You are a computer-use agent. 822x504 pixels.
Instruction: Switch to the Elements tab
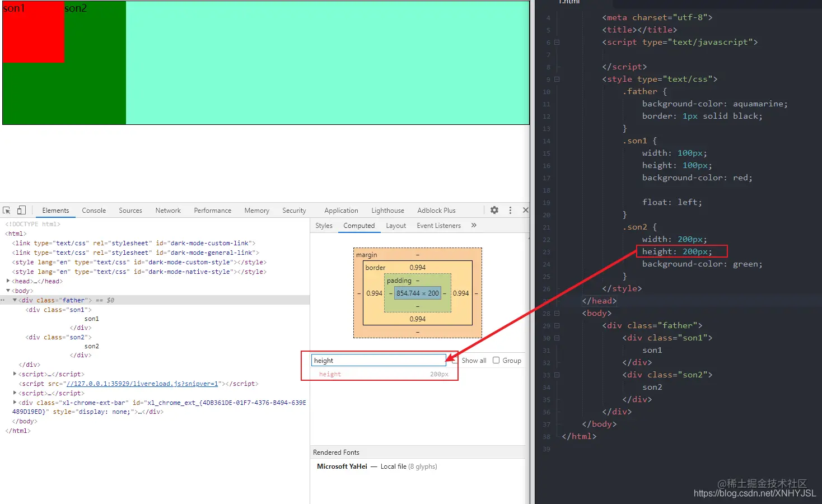point(55,211)
